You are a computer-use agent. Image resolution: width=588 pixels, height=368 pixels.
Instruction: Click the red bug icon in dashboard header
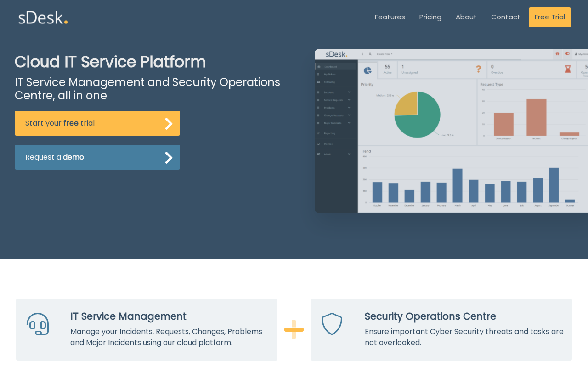click(x=557, y=54)
